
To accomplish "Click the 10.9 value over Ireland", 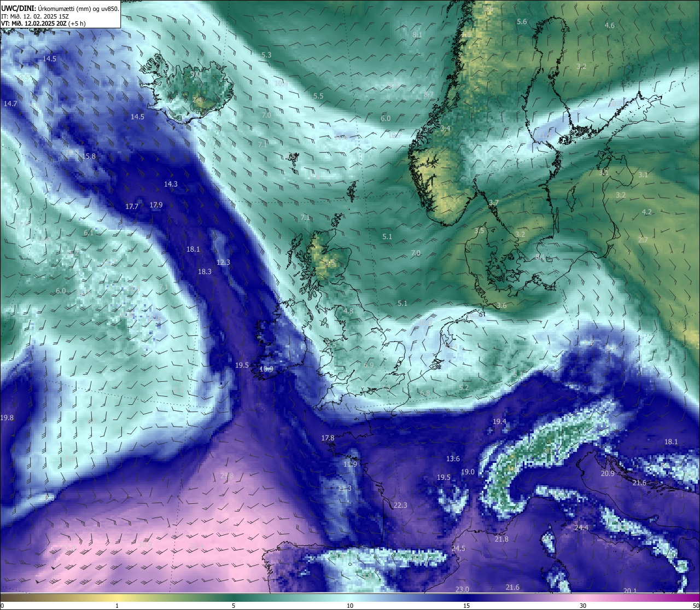I will (266, 369).
